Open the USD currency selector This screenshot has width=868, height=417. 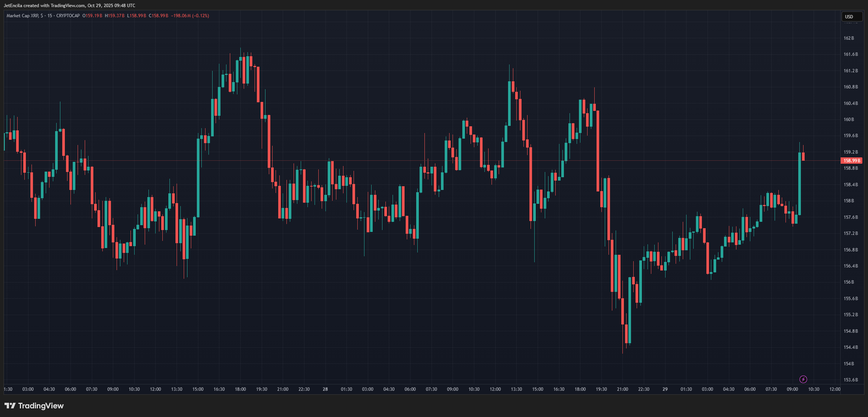[x=852, y=16]
